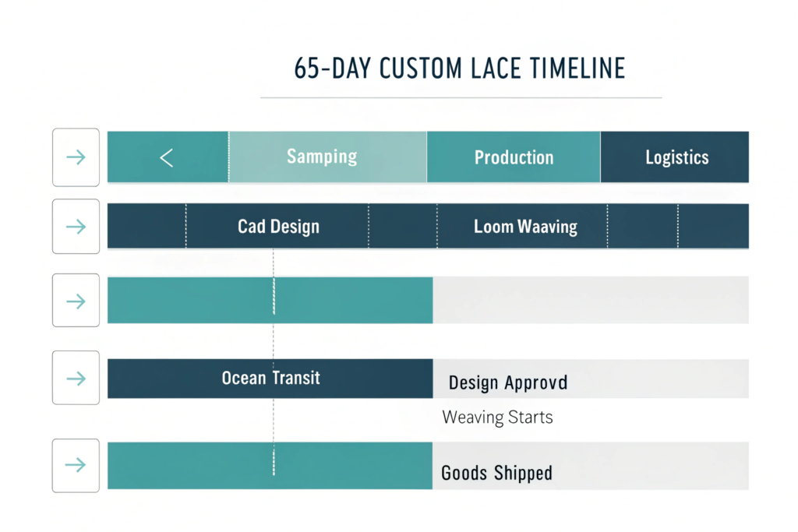Image resolution: width=798 pixels, height=532 pixels.
Task: Click the Ocean Transit bar
Action: pos(270,379)
